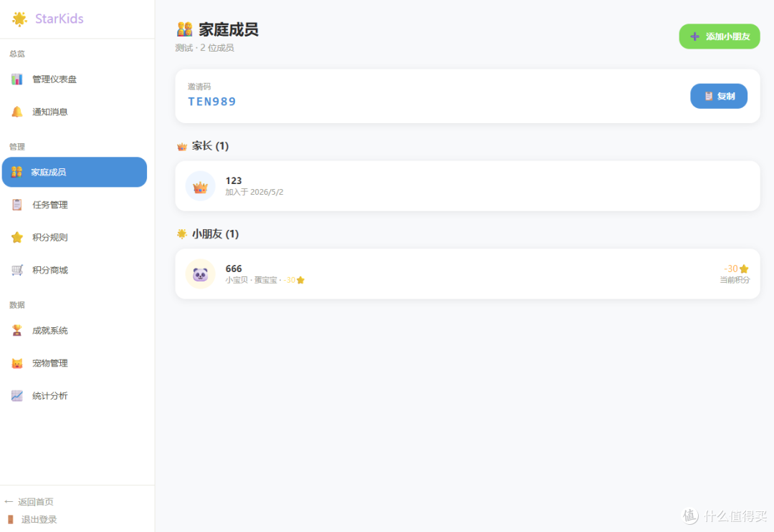This screenshot has height=532, width=774.
Task: Copy invite code with 复制 button
Action: (719, 96)
